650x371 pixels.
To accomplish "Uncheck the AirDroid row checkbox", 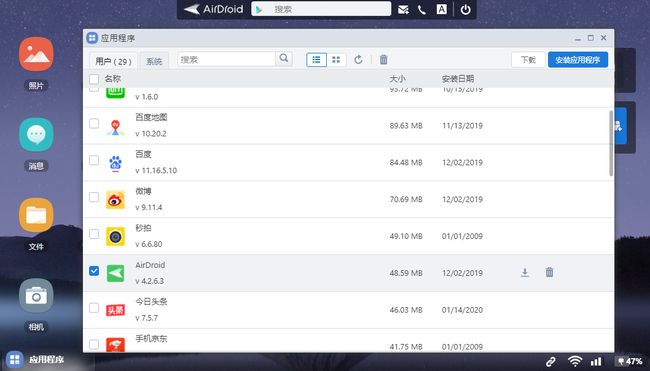I will pos(94,271).
